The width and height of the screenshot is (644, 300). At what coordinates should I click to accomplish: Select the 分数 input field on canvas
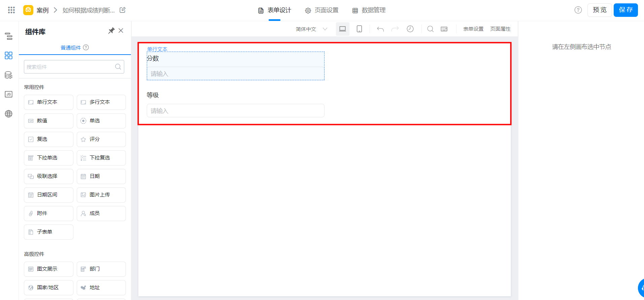[x=236, y=73]
